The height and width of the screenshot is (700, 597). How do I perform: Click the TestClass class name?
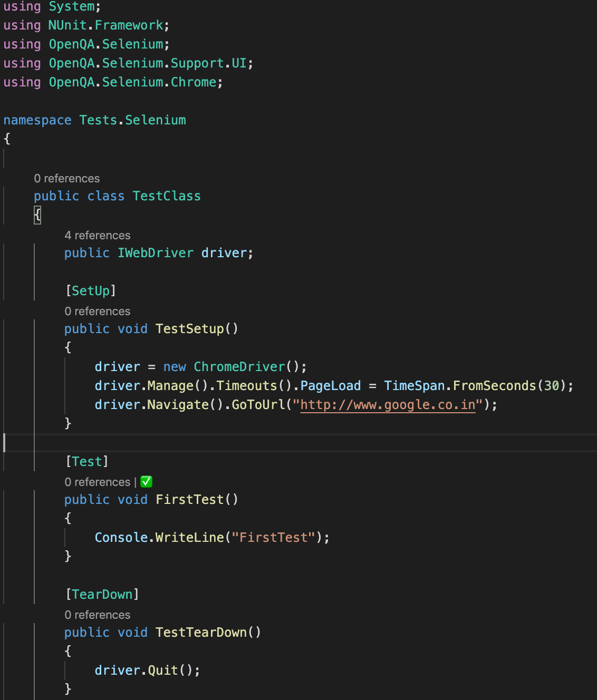(x=167, y=196)
